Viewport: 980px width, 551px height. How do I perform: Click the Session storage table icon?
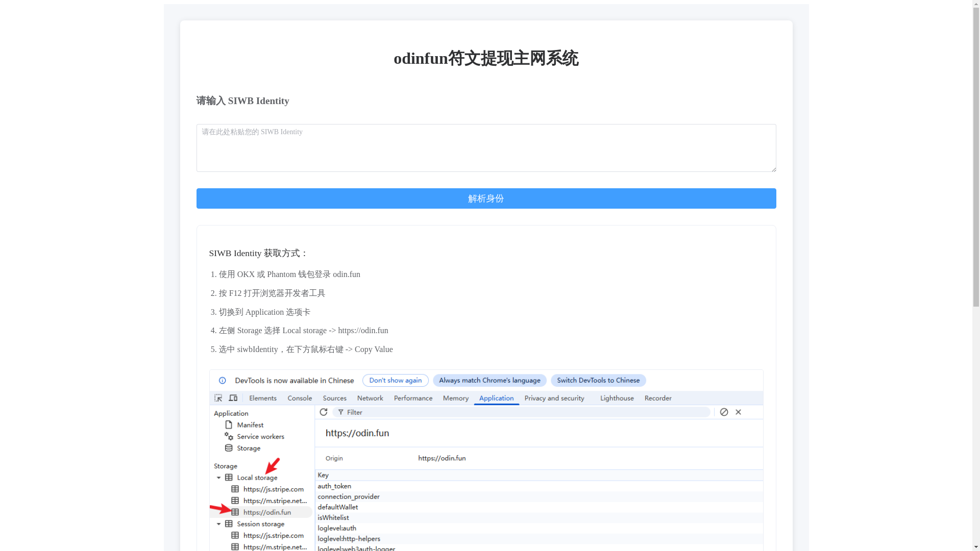point(229,524)
